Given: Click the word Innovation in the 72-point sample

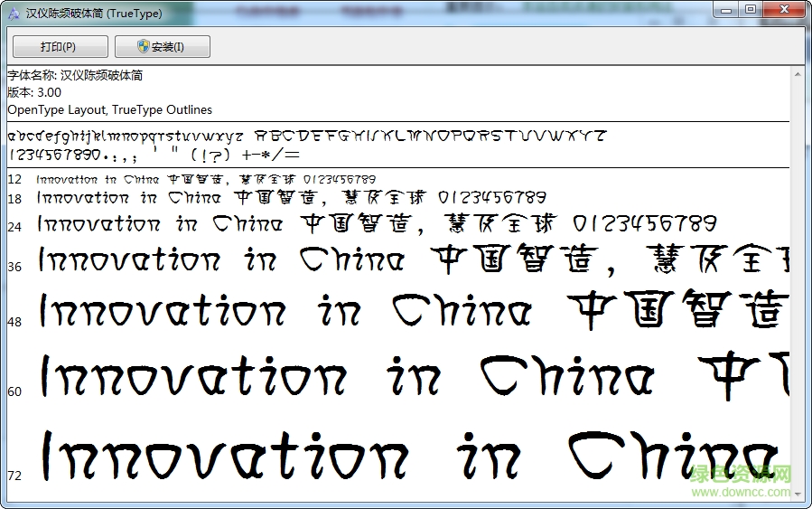Looking at the screenshot, I should click(x=225, y=457).
